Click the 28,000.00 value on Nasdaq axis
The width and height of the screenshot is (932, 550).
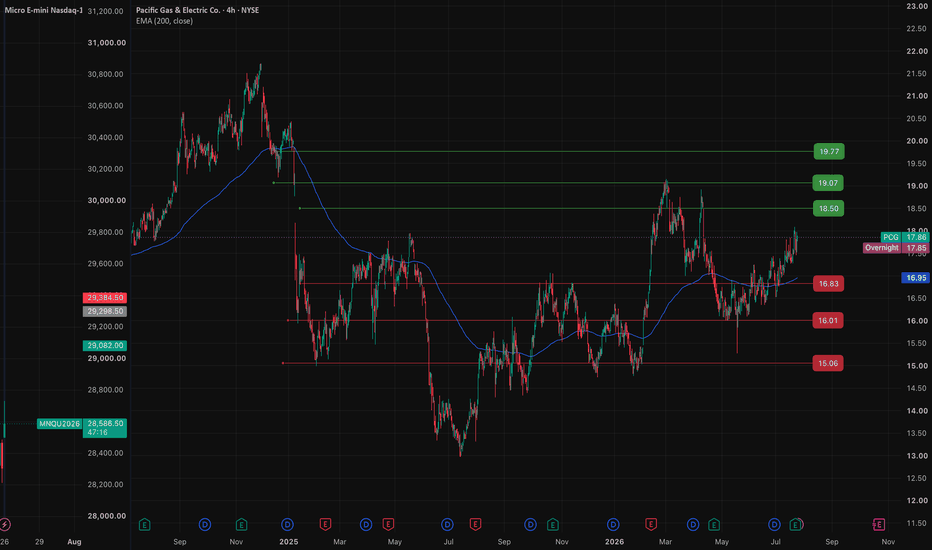pos(106,516)
